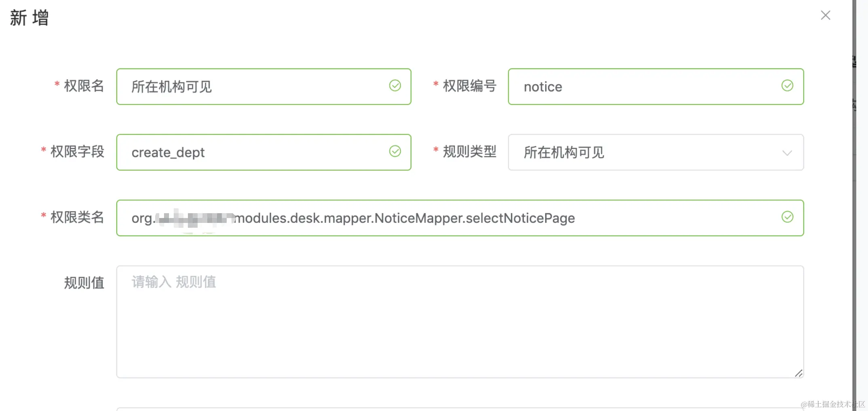Click the 权限字段 validation checkmark icon

pos(395,151)
